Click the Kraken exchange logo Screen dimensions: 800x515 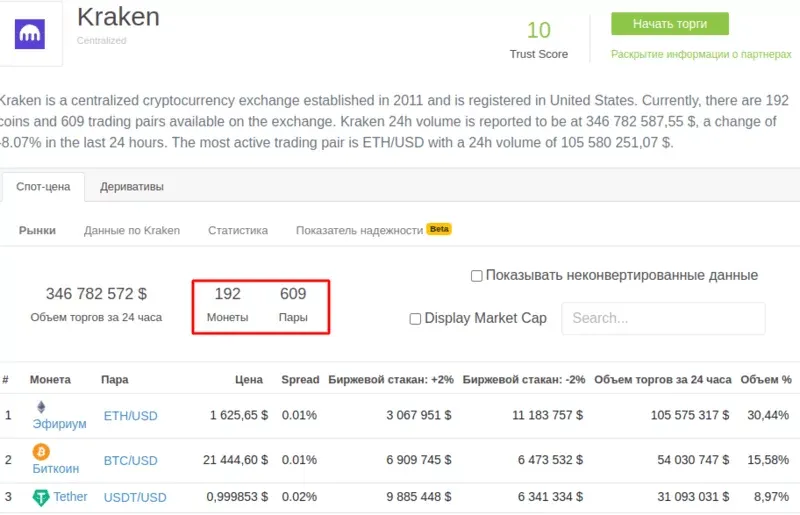(30, 34)
